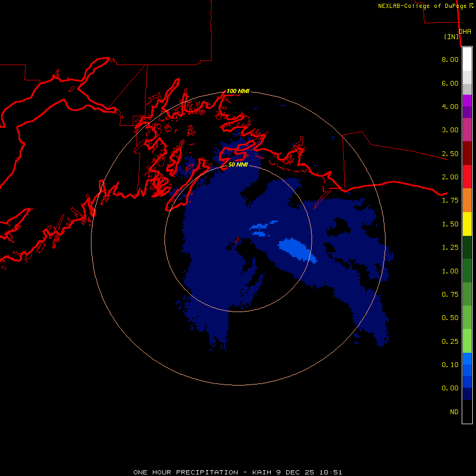This screenshot has height=476, width=476.
Task: Click the 0.50 legend value
Action: (x=450, y=318)
